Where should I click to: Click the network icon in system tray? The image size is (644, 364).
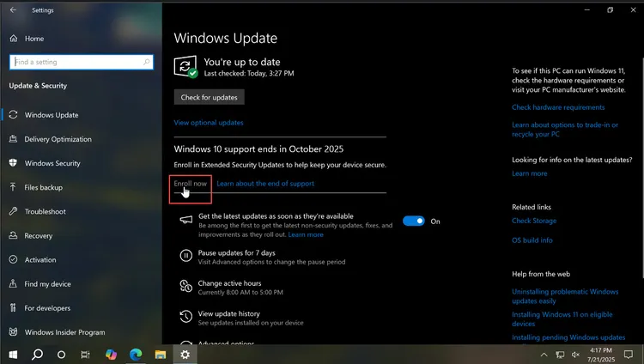[560, 355]
